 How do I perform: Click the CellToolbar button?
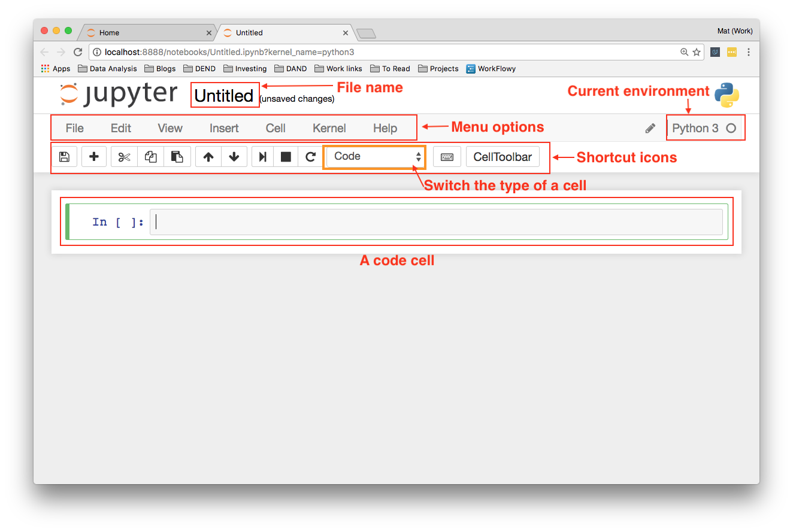[503, 157]
